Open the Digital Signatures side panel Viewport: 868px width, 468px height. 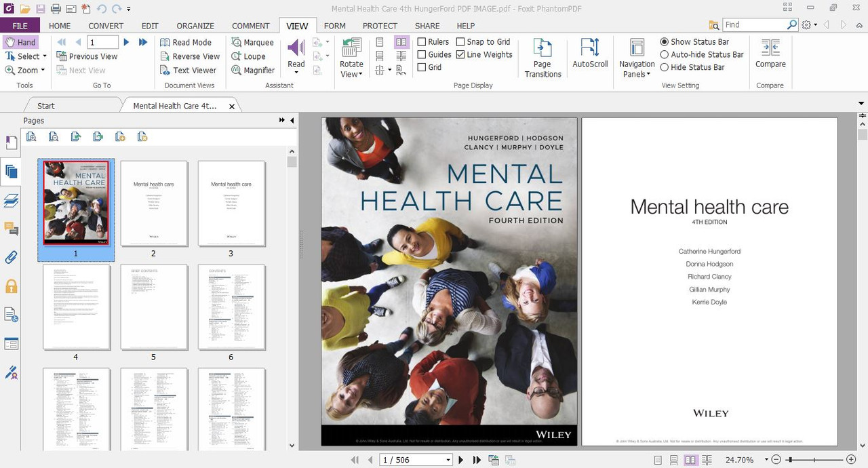coord(11,372)
